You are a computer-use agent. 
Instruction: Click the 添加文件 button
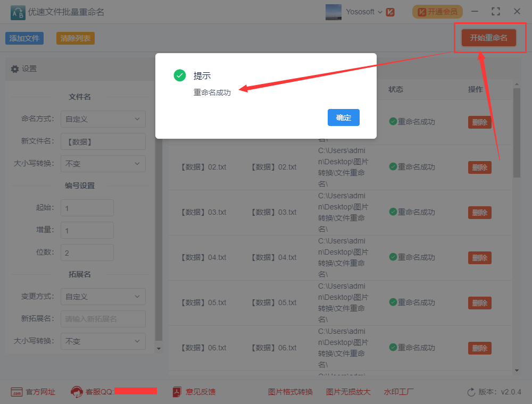click(x=24, y=38)
